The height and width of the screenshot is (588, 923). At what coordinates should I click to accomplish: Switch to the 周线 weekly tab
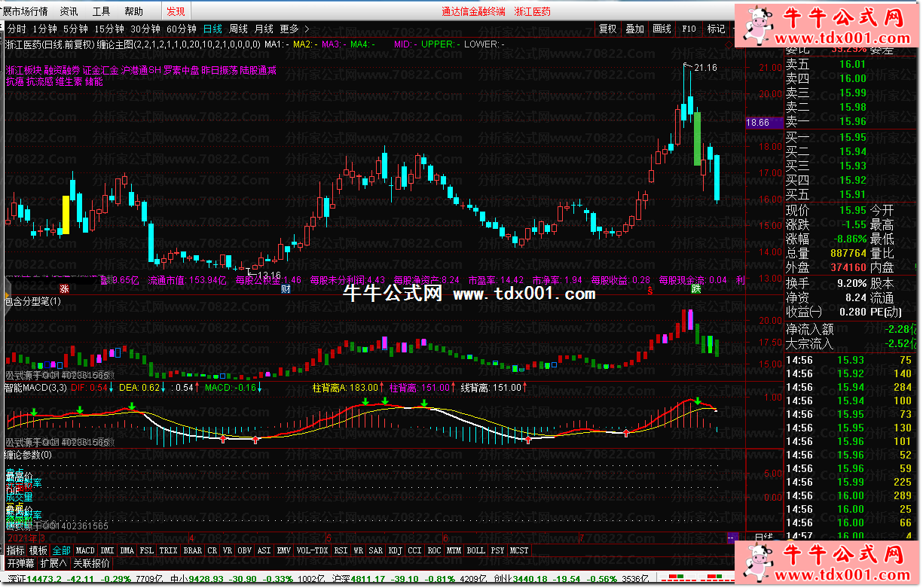pyautogui.click(x=238, y=29)
